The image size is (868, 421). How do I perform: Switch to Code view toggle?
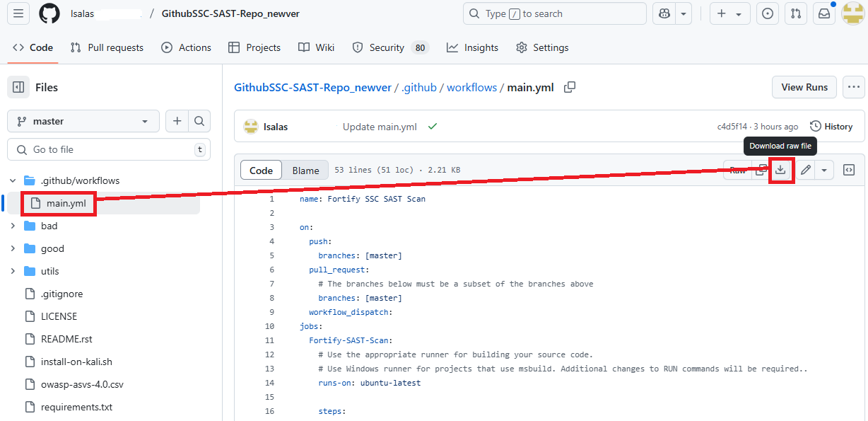261,171
